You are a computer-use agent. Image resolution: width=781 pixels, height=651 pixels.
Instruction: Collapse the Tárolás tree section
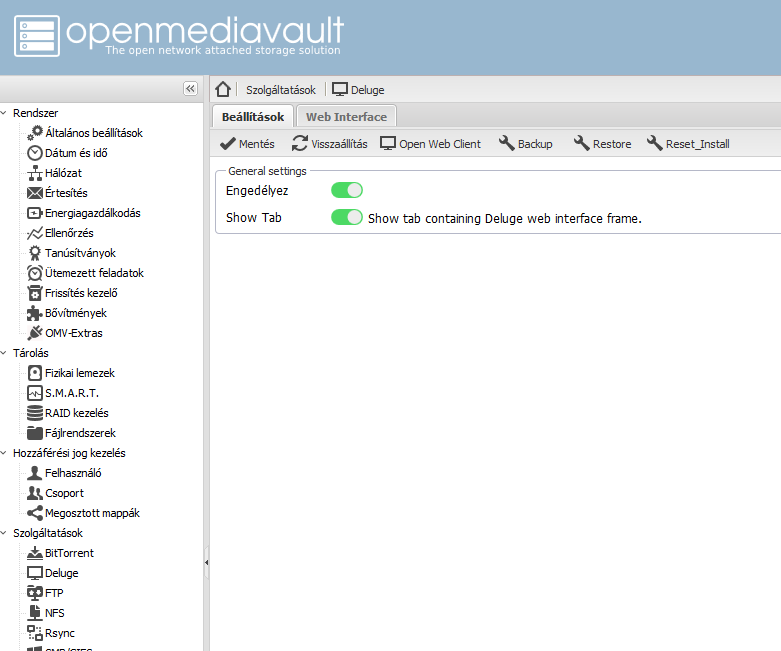(x=3, y=353)
